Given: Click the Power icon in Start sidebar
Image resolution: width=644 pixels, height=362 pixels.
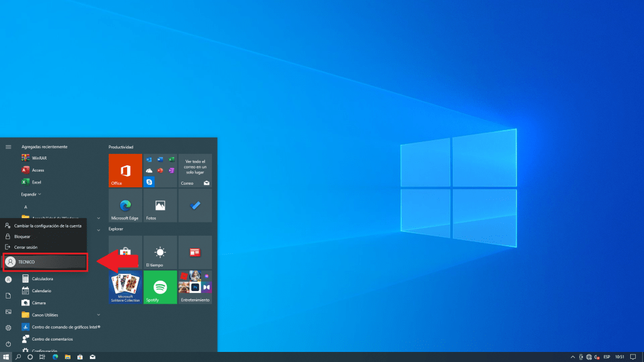Looking at the screenshot, I should click(8, 344).
